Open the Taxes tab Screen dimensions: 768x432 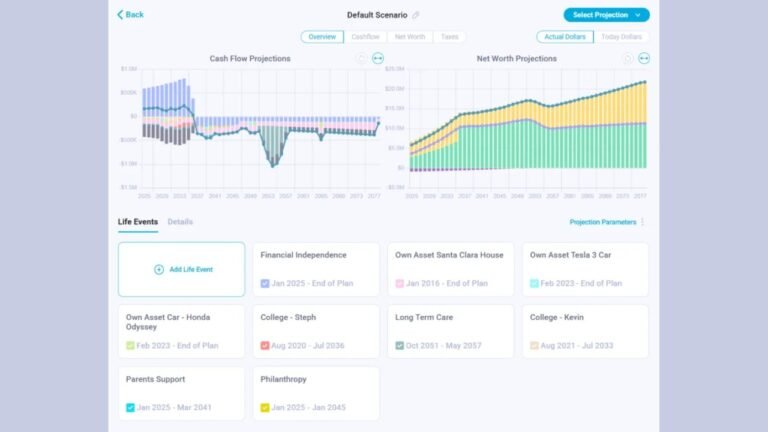point(450,37)
